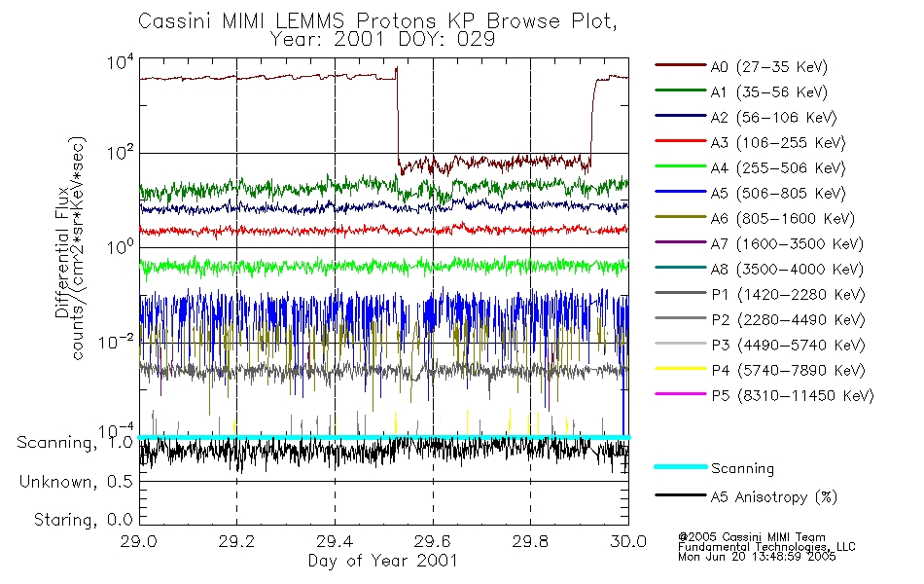Select the P1 (1420-2280 KeV) legend entry

pyautogui.click(x=761, y=294)
